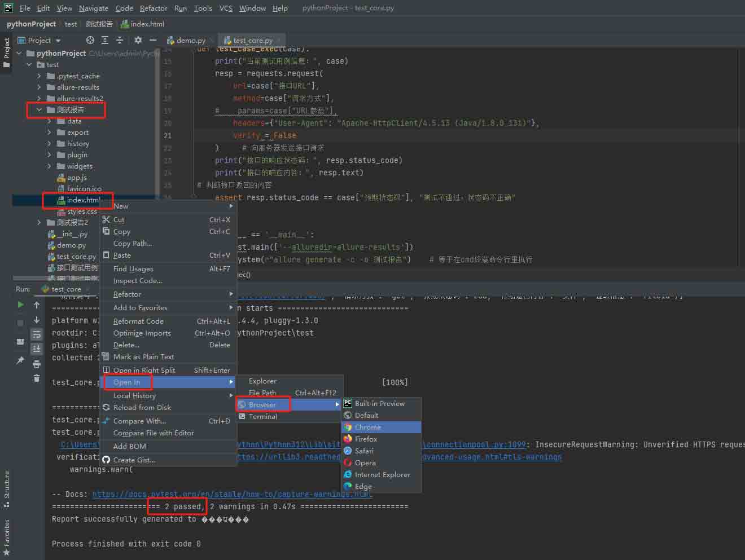Click the Firefox icon in browser submenu
Viewport: 745px width, 560px height.
tap(348, 439)
